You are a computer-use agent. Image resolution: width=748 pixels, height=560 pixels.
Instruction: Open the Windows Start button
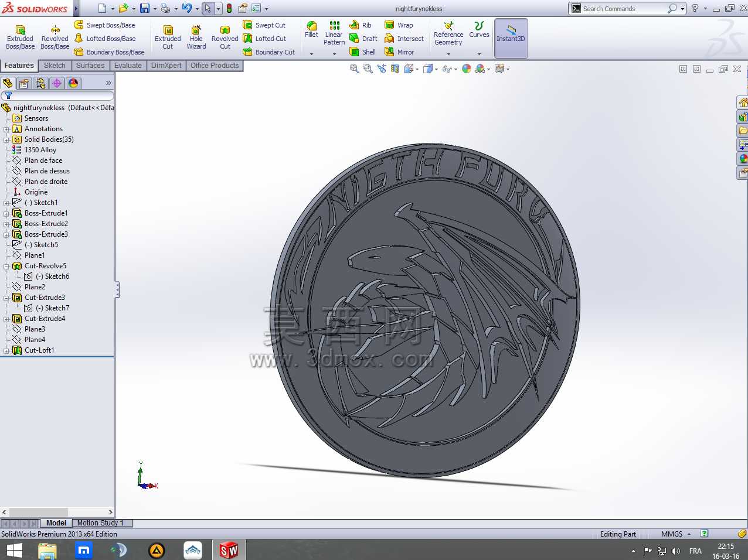pyautogui.click(x=14, y=550)
